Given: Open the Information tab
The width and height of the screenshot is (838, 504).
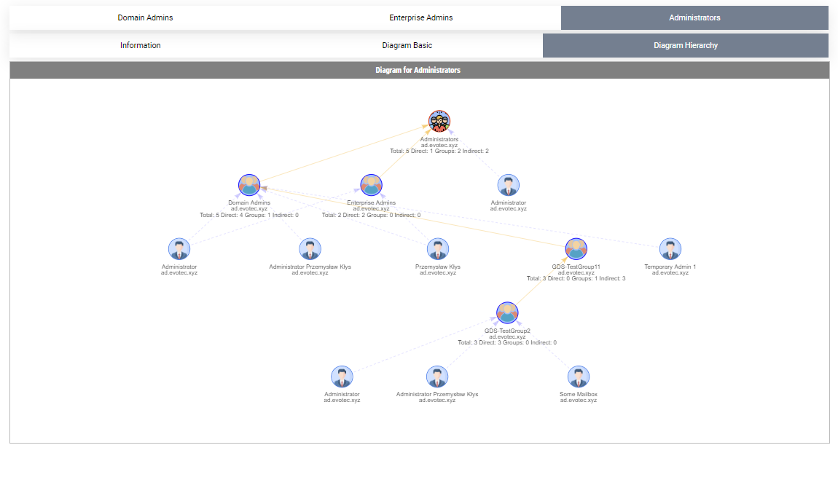Looking at the screenshot, I should [x=141, y=44].
